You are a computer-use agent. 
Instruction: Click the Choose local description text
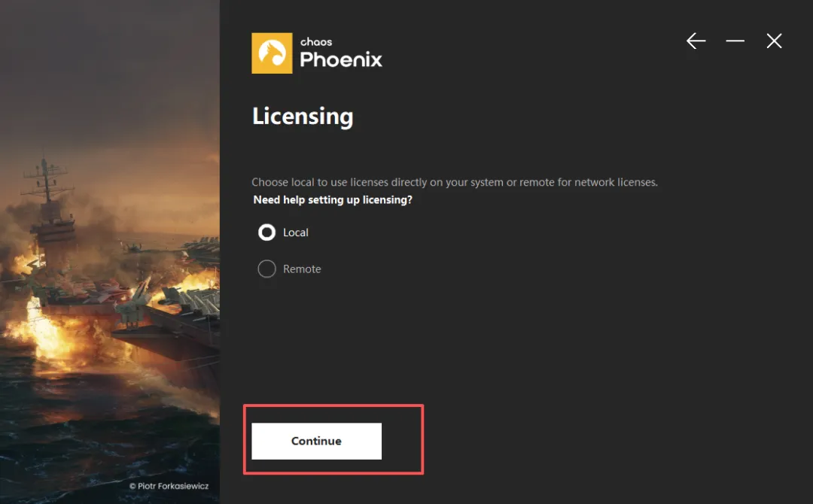pyautogui.click(x=454, y=182)
